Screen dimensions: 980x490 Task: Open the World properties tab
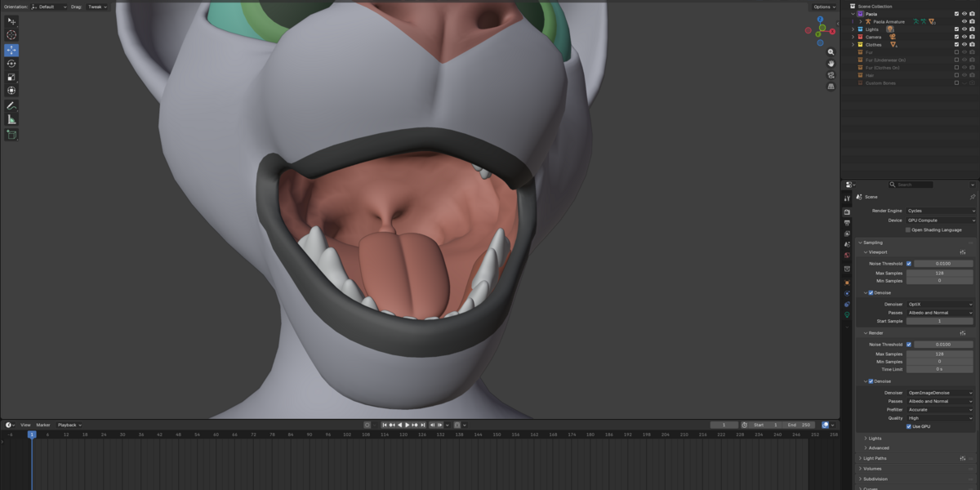(x=847, y=255)
